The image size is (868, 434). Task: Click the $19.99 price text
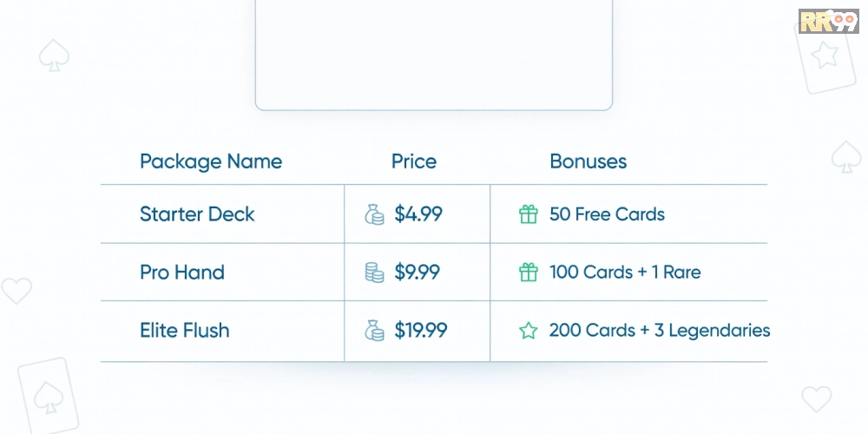(x=421, y=331)
